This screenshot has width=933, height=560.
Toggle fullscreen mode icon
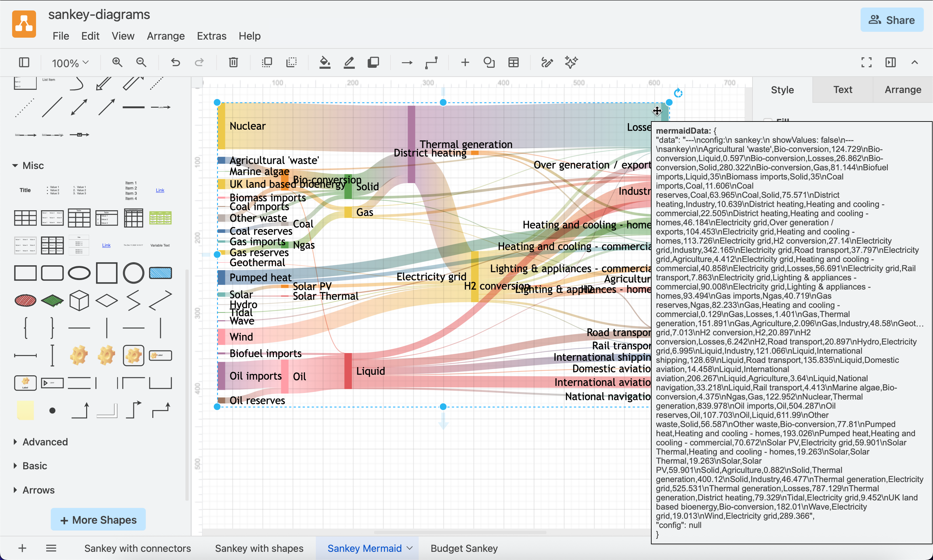pyautogui.click(x=866, y=62)
